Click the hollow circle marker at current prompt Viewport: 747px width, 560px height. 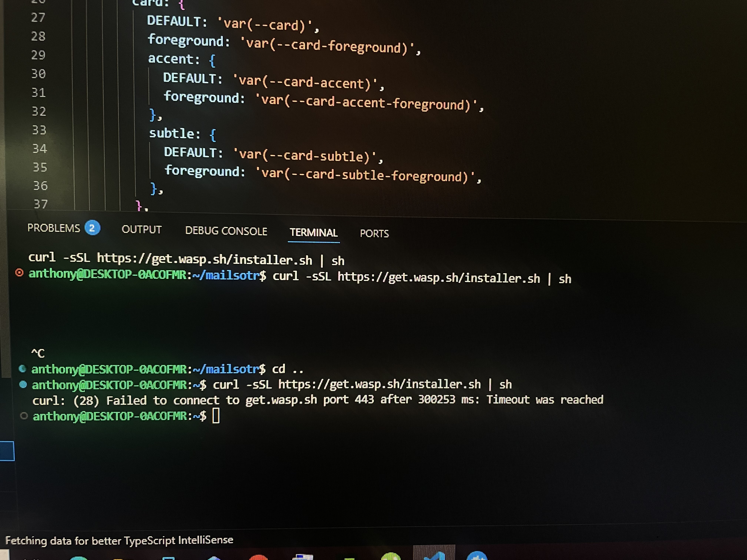24,416
